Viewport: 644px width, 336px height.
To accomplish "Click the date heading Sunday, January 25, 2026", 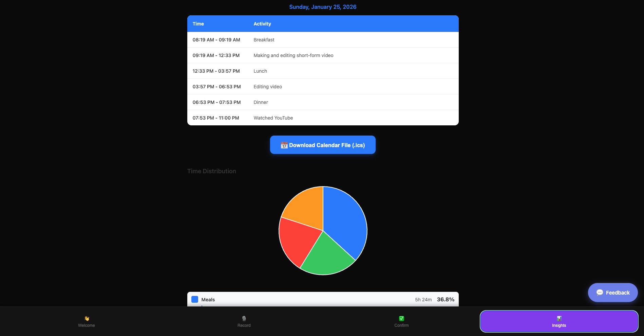I will [x=322, y=7].
